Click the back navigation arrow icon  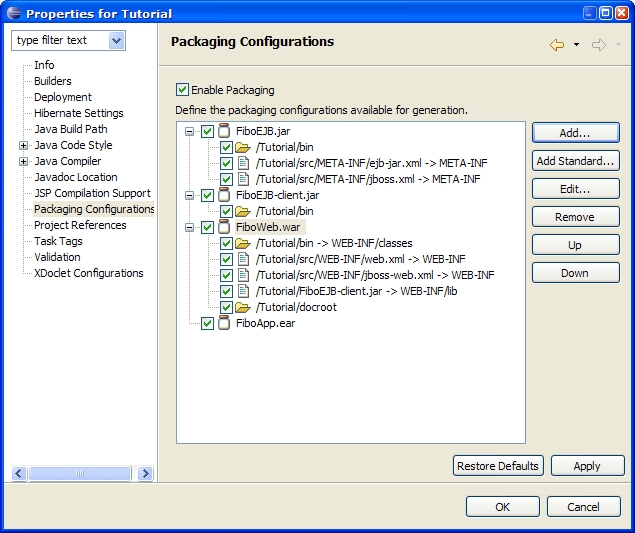point(557,45)
